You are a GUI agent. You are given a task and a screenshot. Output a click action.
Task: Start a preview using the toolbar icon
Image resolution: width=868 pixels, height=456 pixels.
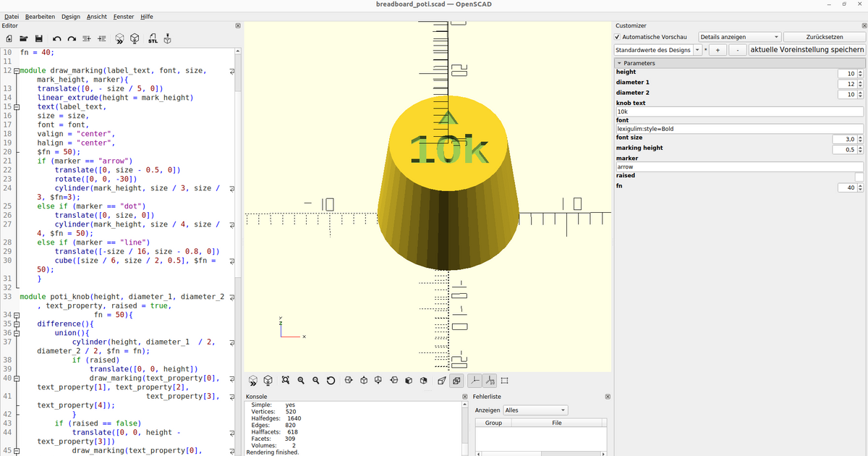tap(119, 38)
